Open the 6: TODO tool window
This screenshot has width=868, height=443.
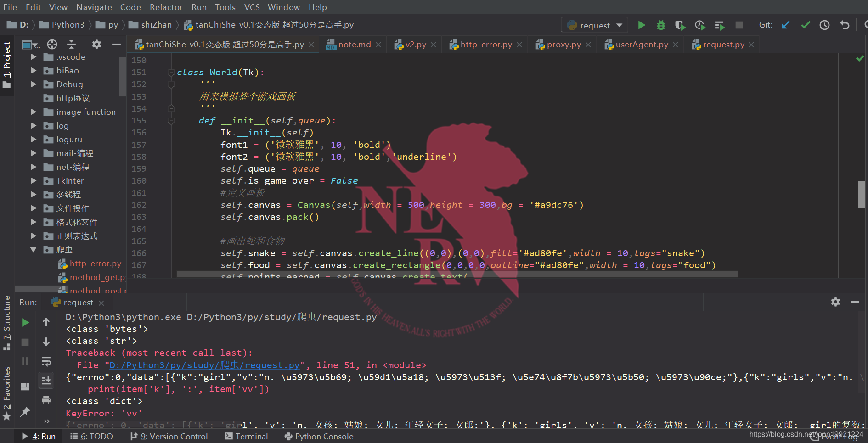coord(91,437)
